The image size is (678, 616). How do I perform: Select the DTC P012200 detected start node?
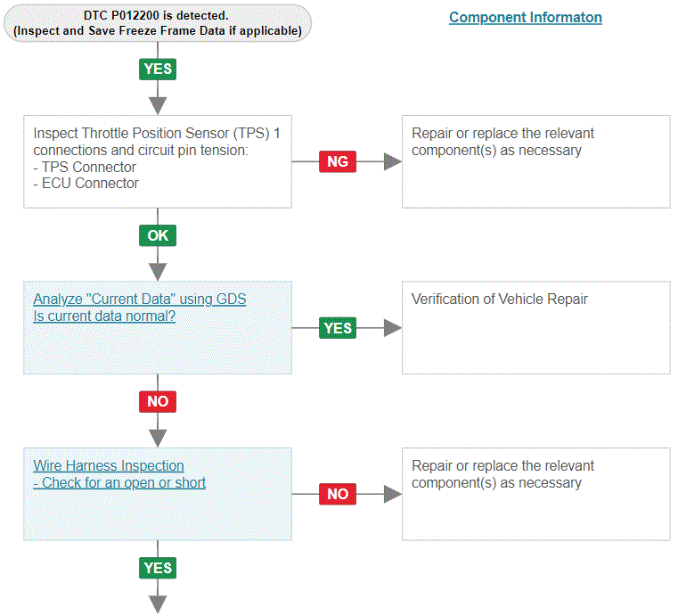(x=158, y=23)
